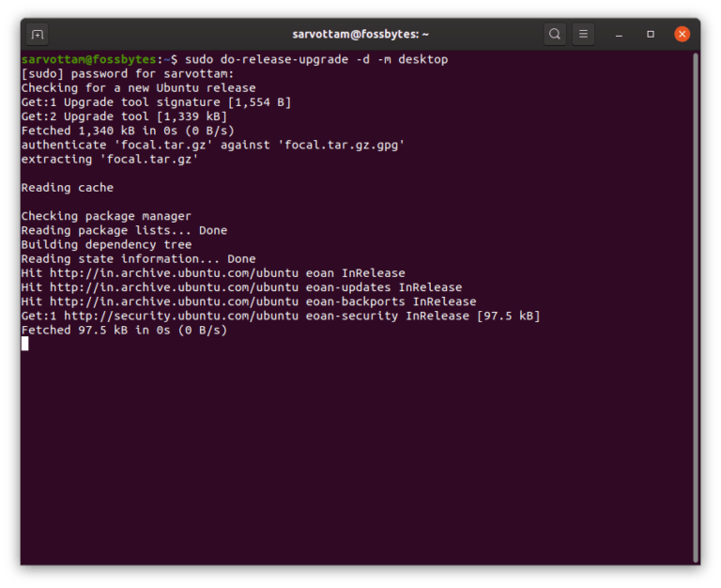
Task: Click the 'eoan InRelease' Hit line
Action: 213,273
